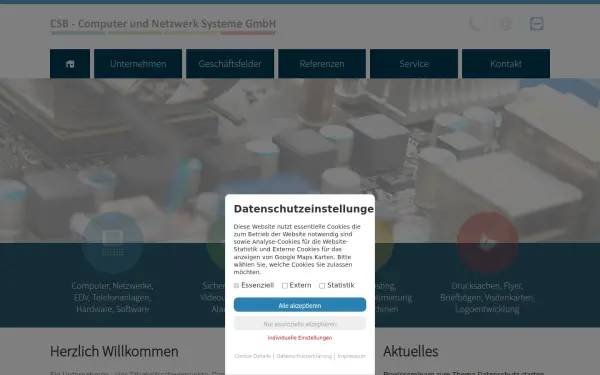Click the red circle icon above Drucksachen

[x=487, y=243]
